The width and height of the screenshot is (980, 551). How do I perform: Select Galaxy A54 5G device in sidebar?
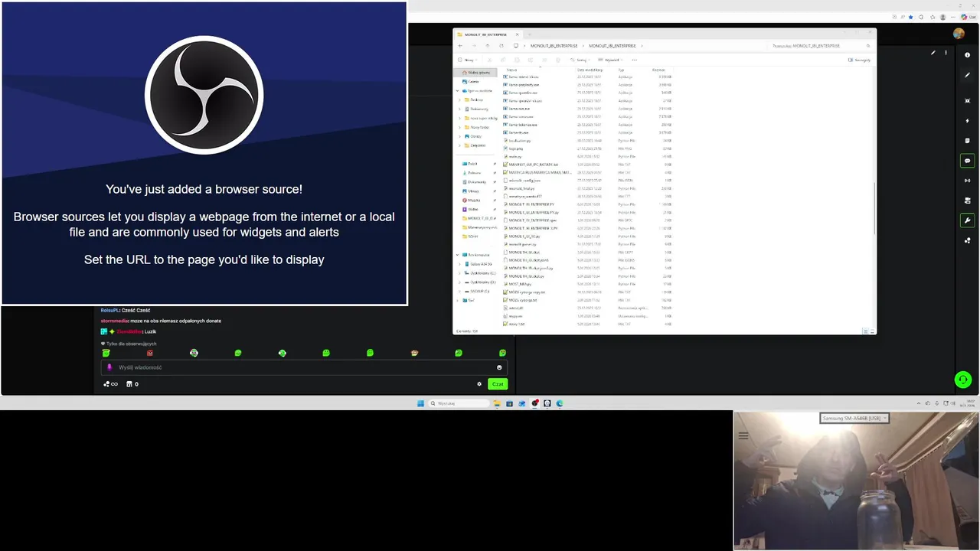pyautogui.click(x=481, y=264)
